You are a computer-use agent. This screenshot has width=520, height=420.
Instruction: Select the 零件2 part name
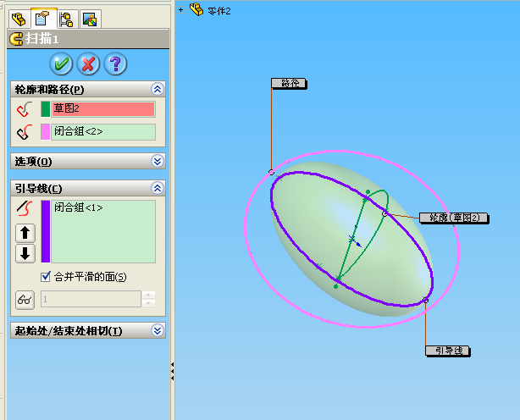[x=219, y=11]
